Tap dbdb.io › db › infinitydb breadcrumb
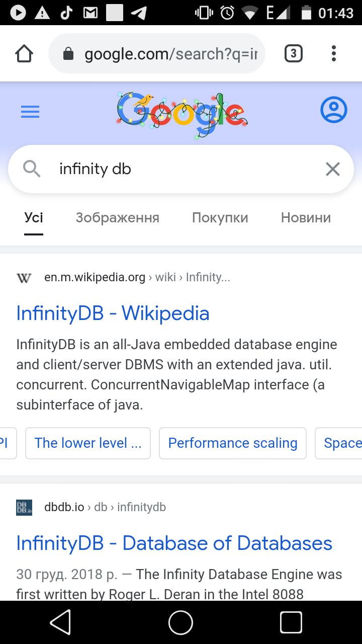This screenshot has height=644, width=362. pos(105,507)
